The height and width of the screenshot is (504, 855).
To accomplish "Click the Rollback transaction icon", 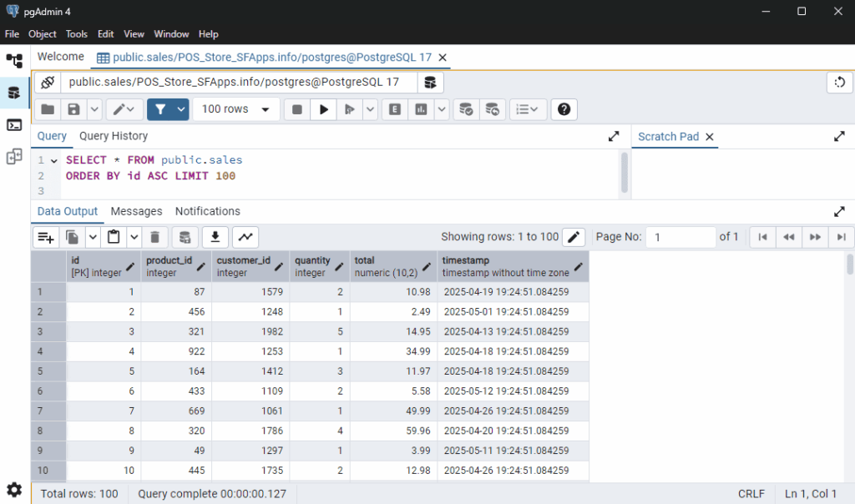I will (x=492, y=109).
